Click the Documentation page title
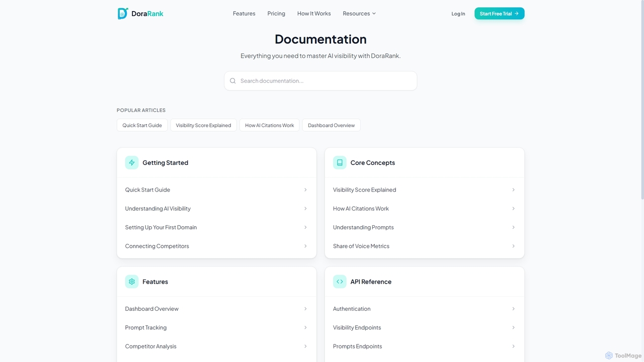The width and height of the screenshot is (644, 362). click(320, 39)
